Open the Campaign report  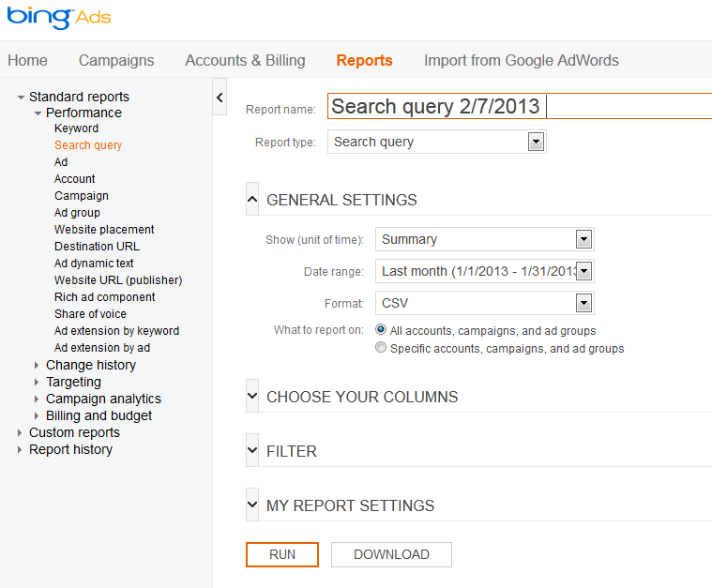click(x=82, y=196)
